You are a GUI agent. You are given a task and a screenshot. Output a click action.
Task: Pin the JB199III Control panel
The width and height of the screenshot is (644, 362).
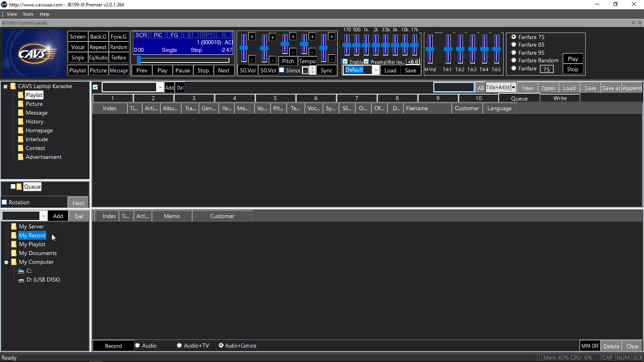pos(633,23)
